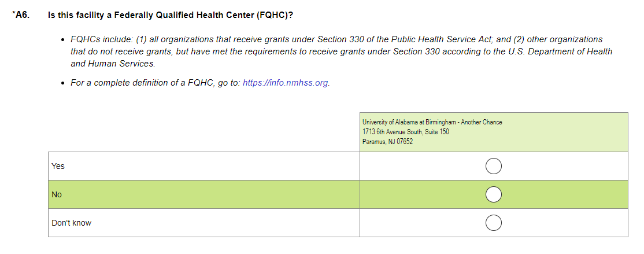Click the "No" answer row label

[x=57, y=194]
